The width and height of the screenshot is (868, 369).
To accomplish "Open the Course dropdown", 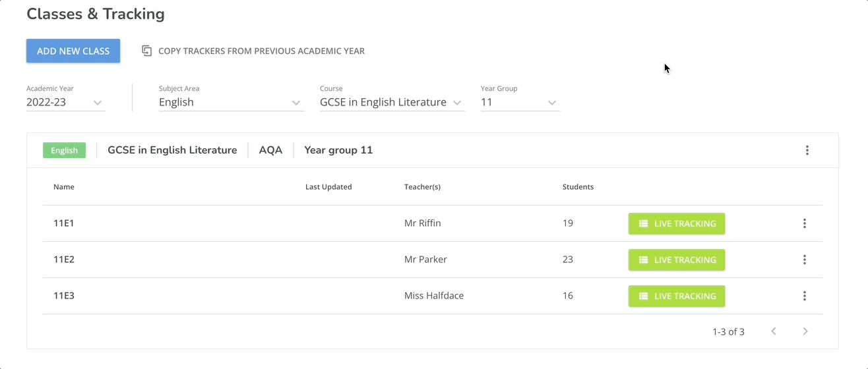I will pos(457,103).
